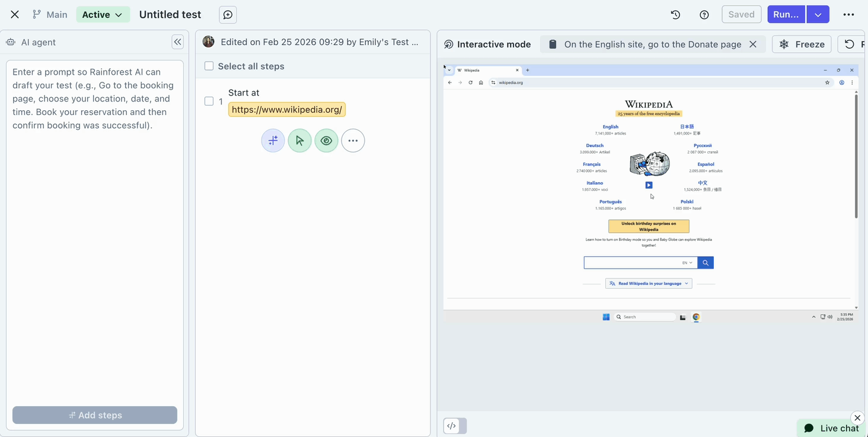Click the Wikipedia browser tab

pyautogui.click(x=488, y=70)
